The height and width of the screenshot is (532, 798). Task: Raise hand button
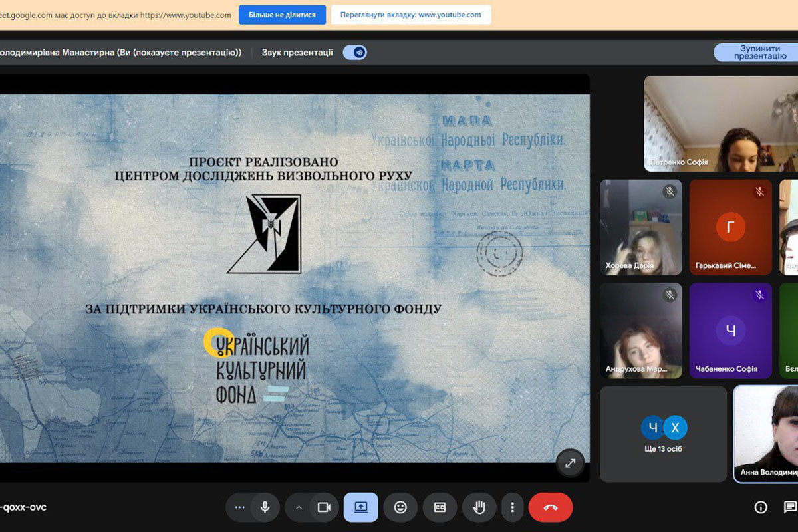(479, 507)
